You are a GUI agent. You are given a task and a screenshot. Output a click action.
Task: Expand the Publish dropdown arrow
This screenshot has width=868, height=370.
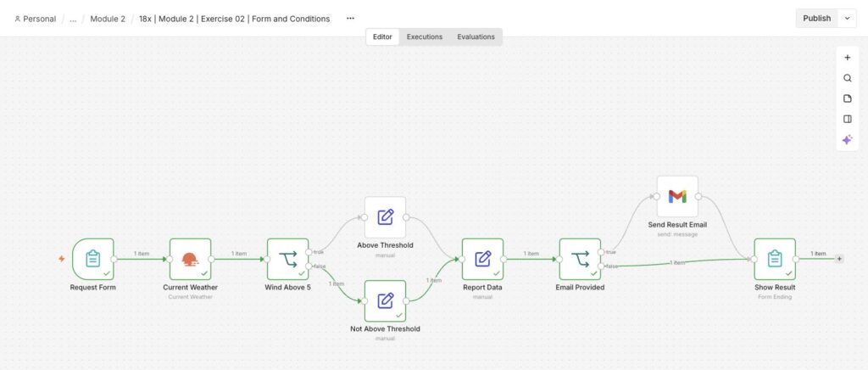(x=847, y=19)
